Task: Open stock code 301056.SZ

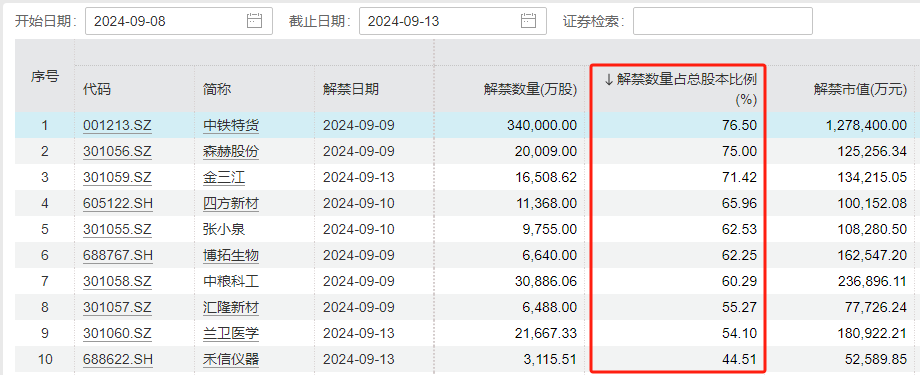Action: tap(117, 151)
